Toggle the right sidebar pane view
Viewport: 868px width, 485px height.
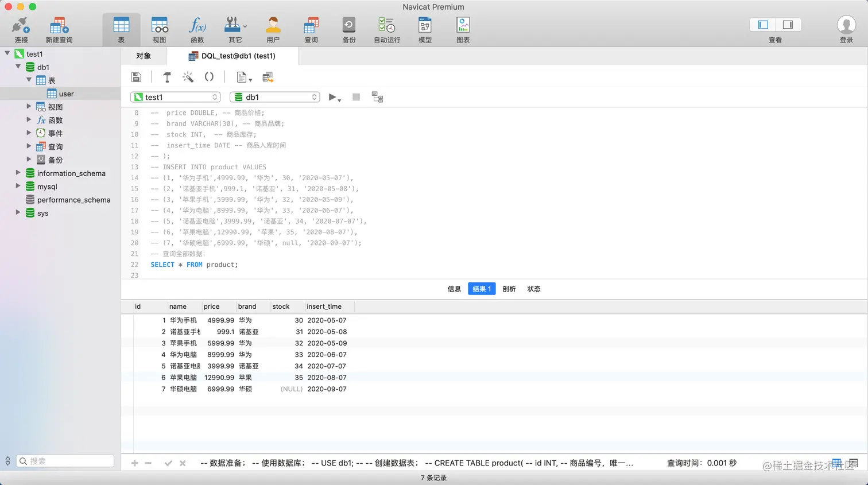(x=788, y=25)
